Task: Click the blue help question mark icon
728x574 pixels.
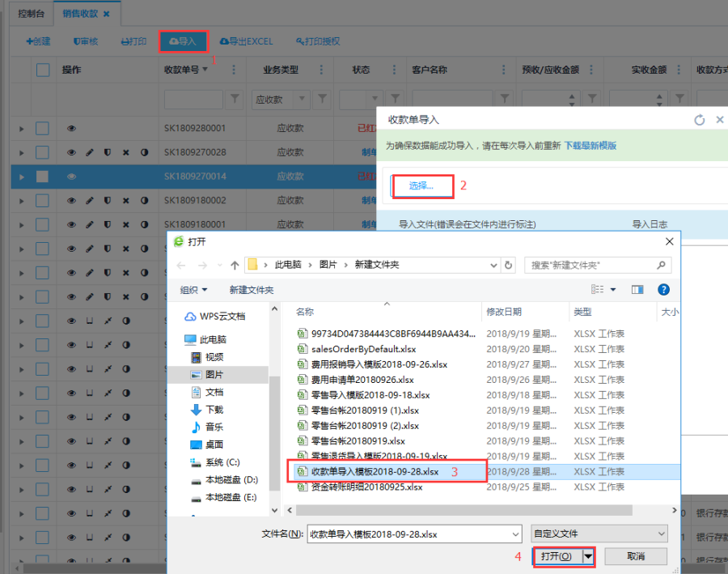Action: pos(663,289)
